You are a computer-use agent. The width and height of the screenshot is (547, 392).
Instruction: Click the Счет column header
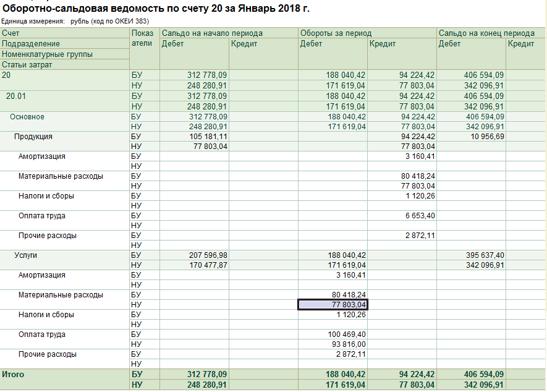(x=10, y=33)
